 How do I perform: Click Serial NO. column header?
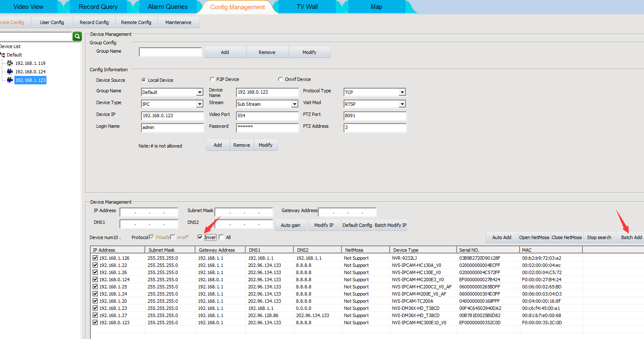pyautogui.click(x=489, y=250)
